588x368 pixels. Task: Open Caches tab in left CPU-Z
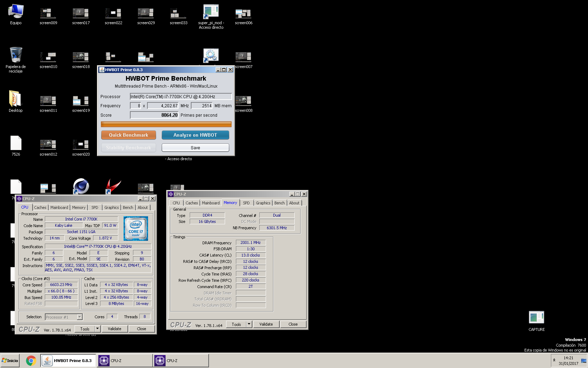(x=40, y=207)
